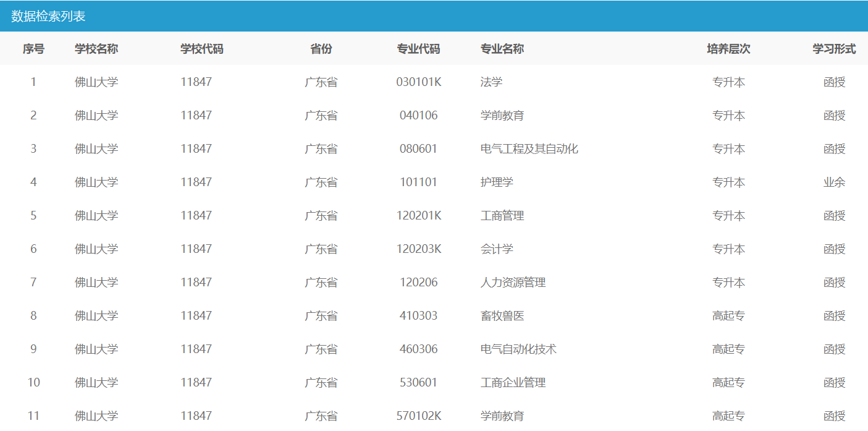
Task: Click 广东省 in the 工商企业管理 row
Action: (x=321, y=383)
